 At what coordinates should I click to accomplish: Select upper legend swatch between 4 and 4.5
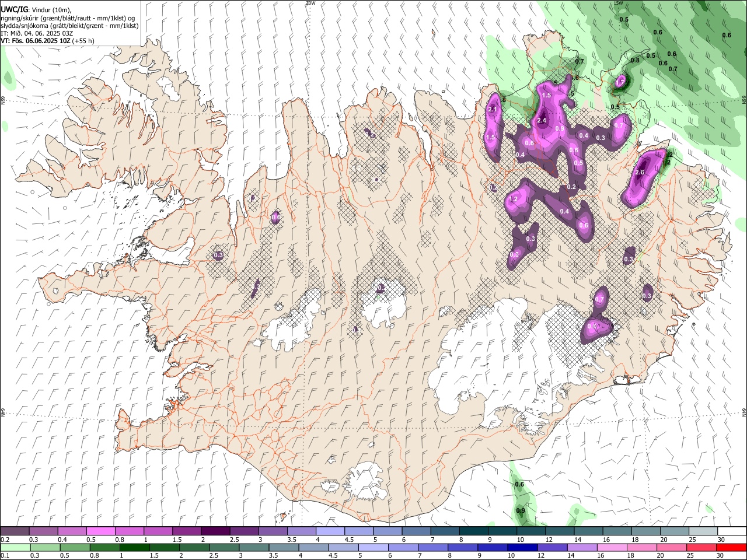click(x=330, y=531)
